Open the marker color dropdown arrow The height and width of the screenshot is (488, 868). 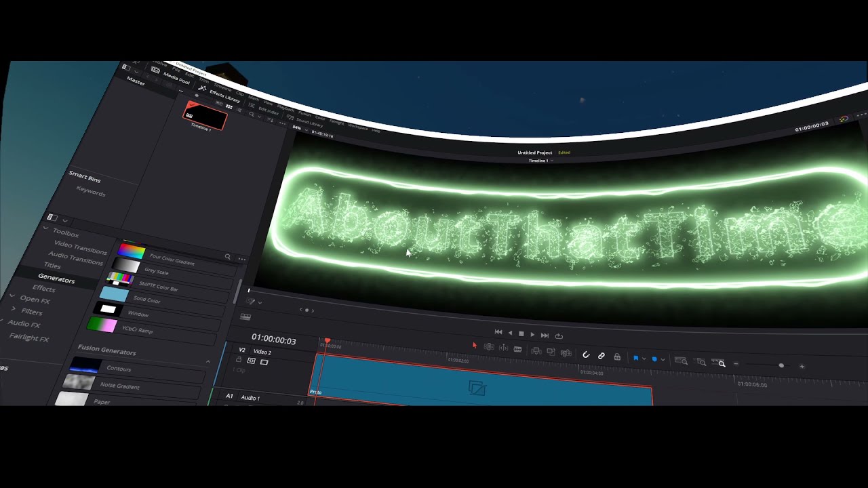point(662,360)
